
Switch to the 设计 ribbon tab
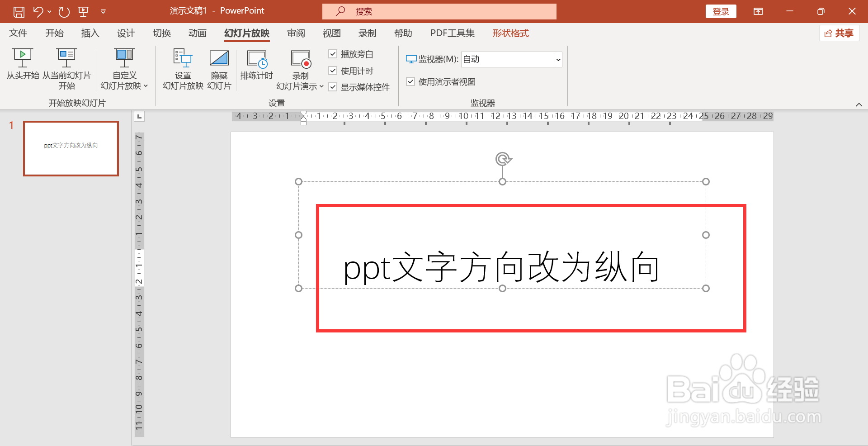[x=126, y=33]
